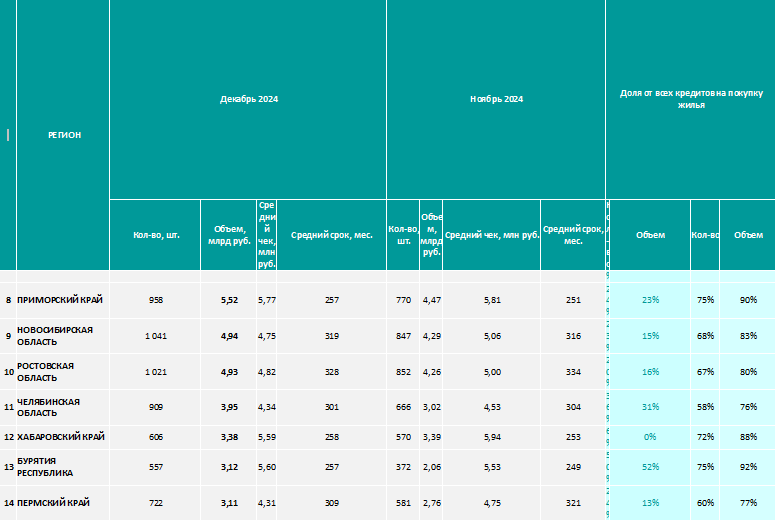Image resolution: width=775 pixels, height=520 pixels.
Task: Select share cell 23%
Action: 650,300
